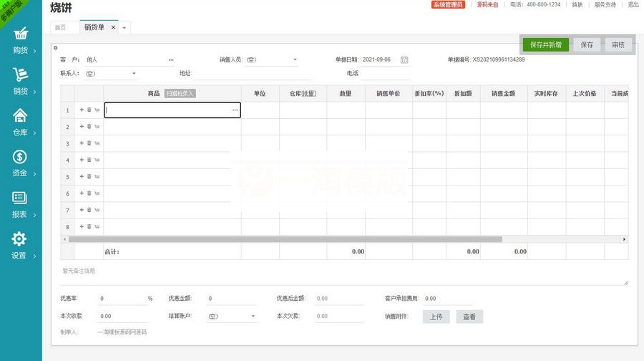Expand the 结算账户 settlement account dropdown
Image resolution: width=644 pixels, height=361 pixels.
253,317
